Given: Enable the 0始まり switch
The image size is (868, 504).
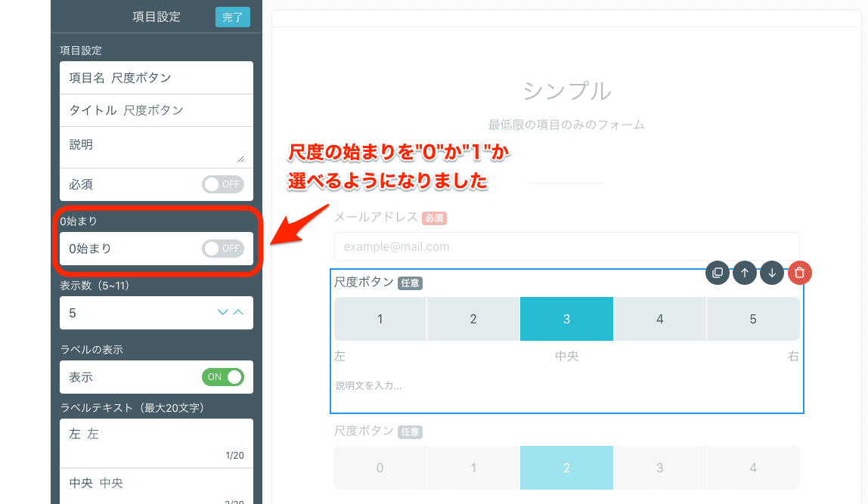Looking at the screenshot, I should click(223, 249).
